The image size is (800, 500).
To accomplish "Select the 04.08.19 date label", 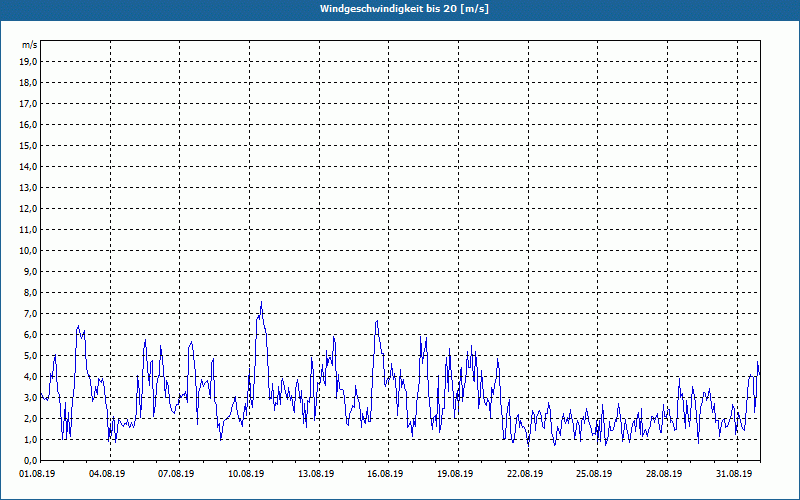I will point(107,474).
